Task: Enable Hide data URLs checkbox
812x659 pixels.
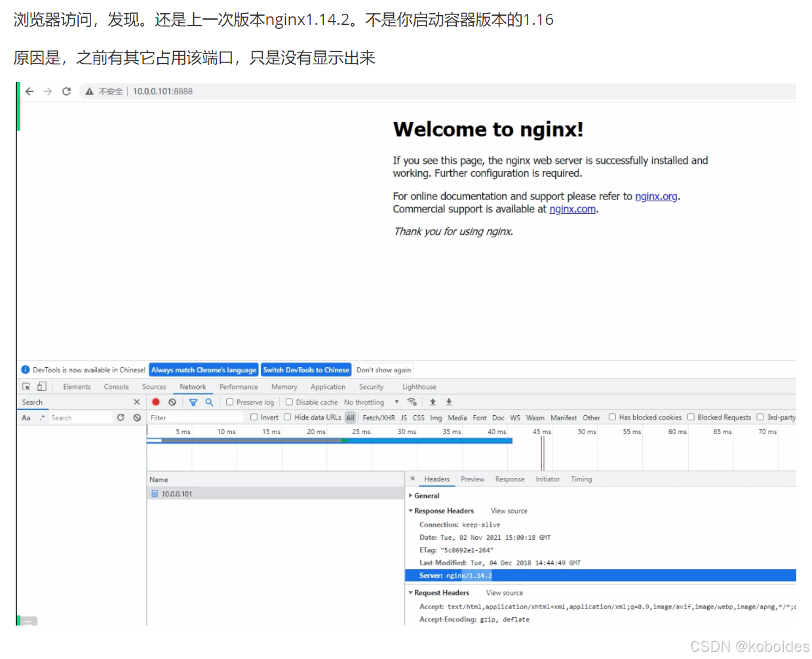Action: pyautogui.click(x=288, y=417)
